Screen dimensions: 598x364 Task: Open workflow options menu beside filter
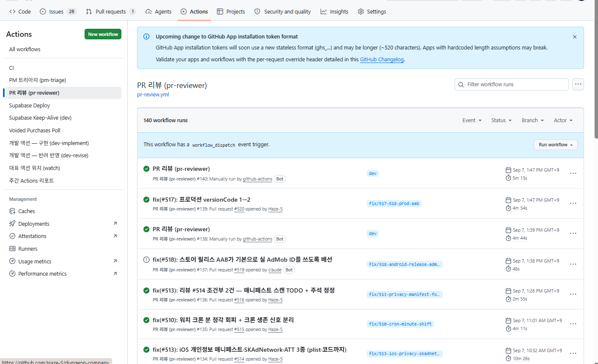point(578,85)
